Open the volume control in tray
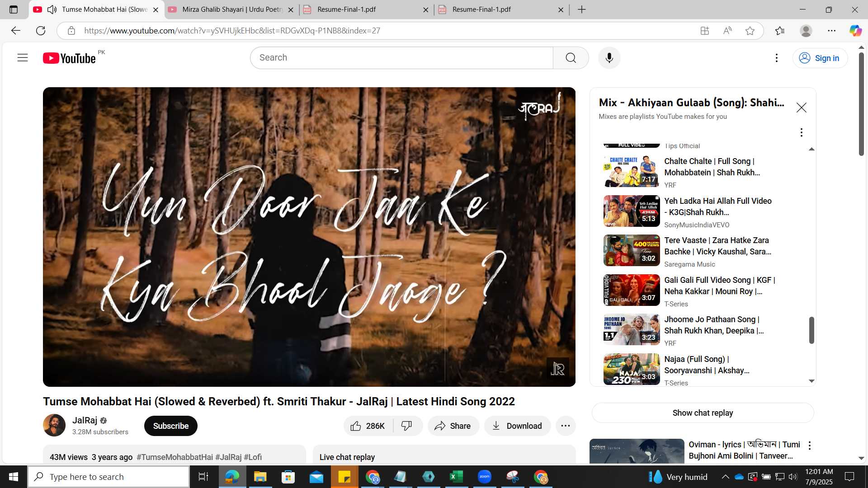 click(x=793, y=477)
